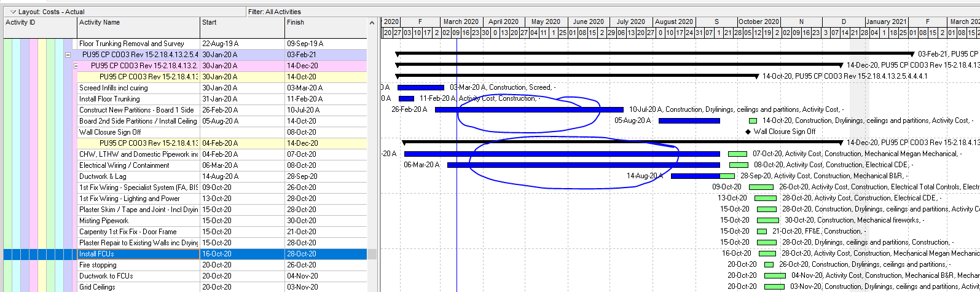Click Finish cell 10-Jul-20 A of Construct New Partitions

[x=326, y=110]
